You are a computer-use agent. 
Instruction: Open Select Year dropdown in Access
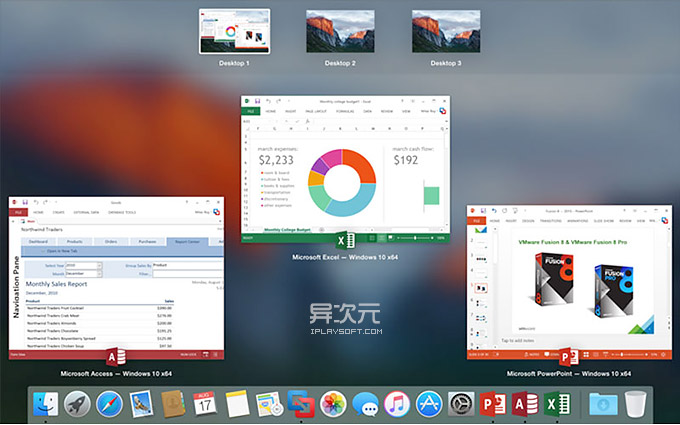99,265
